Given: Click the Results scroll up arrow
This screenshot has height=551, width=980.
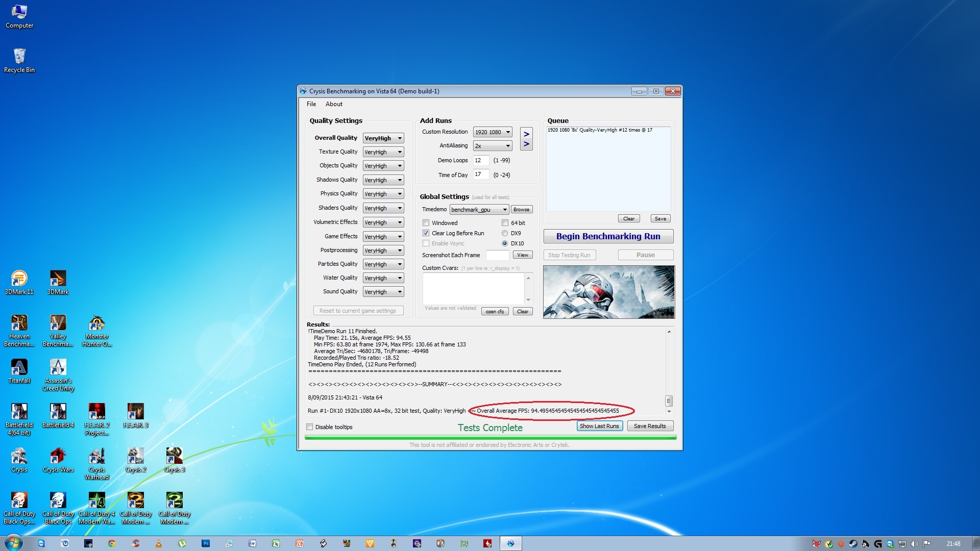Looking at the screenshot, I should [669, 332].
